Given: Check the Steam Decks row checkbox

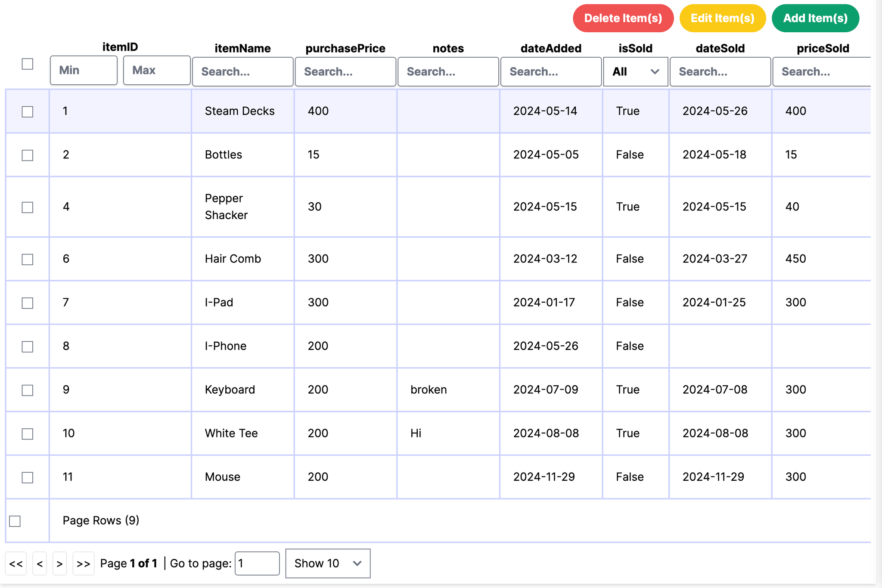Looking at the screenshot, I should (x=28, y=111).
